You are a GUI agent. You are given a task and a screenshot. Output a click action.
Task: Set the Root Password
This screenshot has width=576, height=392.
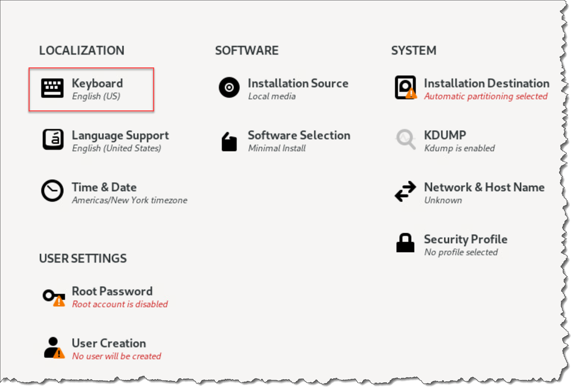(x=112, y=291)
